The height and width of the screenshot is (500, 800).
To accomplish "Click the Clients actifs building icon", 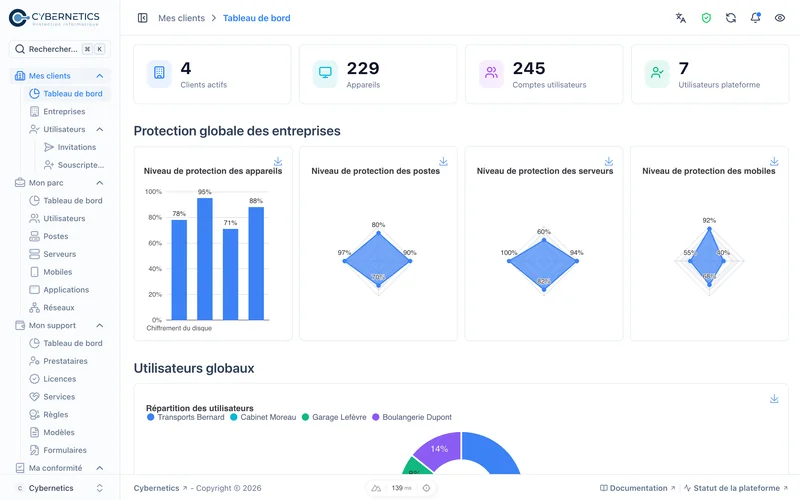I will pos(159,73).
